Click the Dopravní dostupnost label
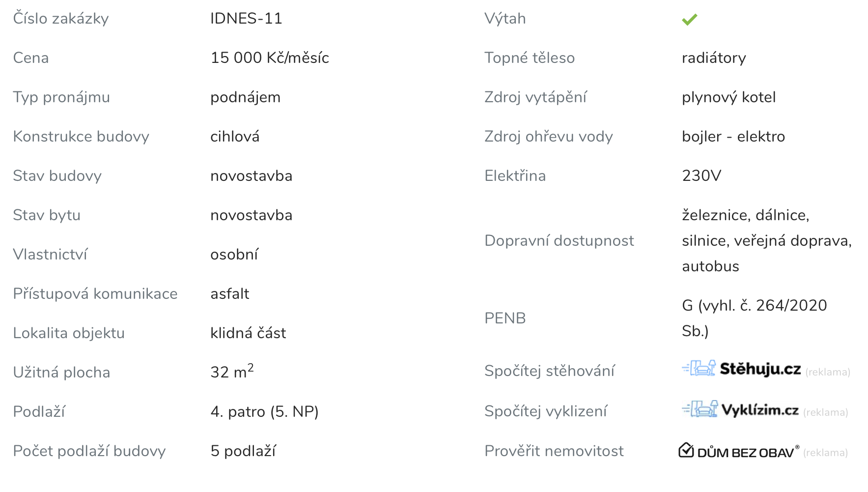Viewport: 868px width, 492px height. (559, 241)
